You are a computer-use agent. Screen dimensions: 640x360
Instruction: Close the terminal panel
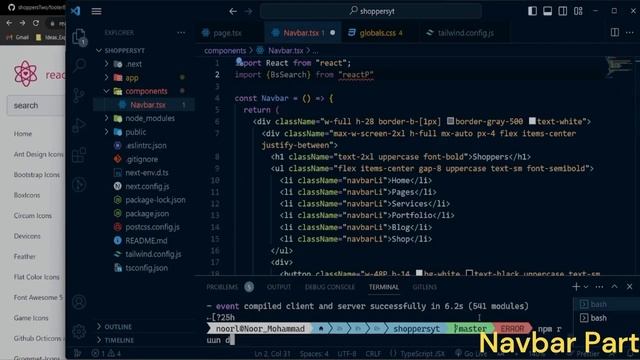click(x=629, y=287)
